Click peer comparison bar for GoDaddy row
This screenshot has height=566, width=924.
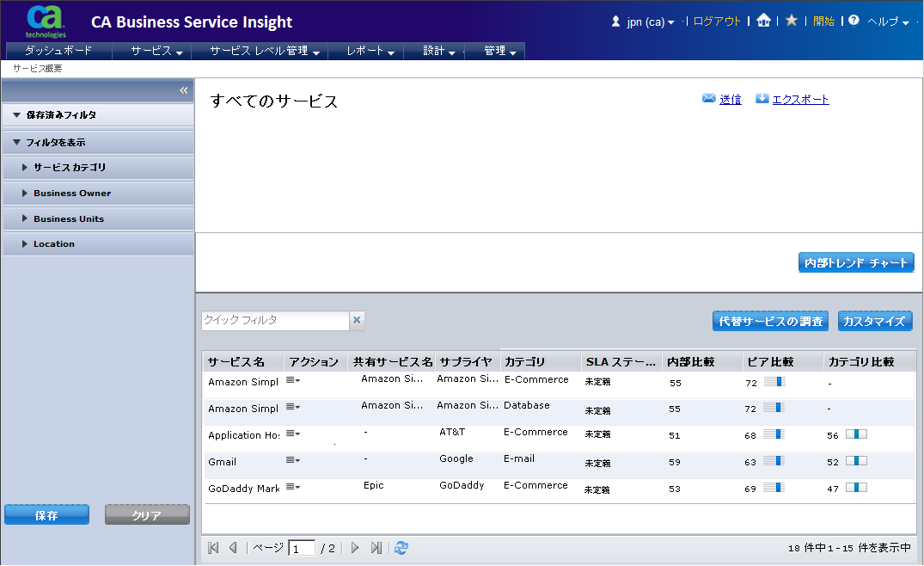[x=774, y=488]
